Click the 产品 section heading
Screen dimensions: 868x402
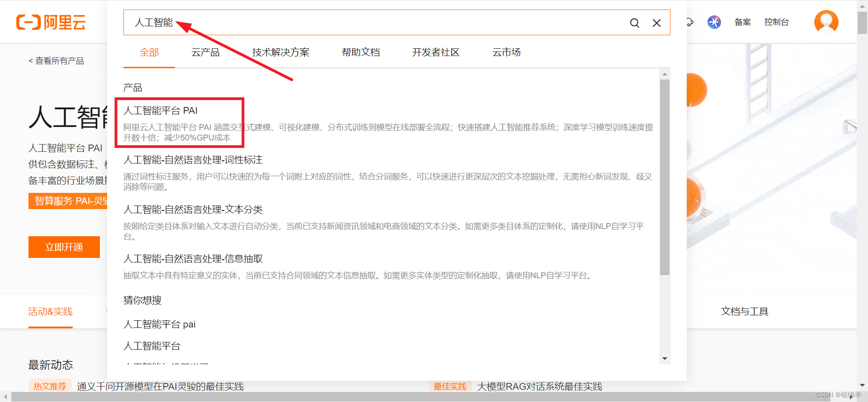click(133, 88)
